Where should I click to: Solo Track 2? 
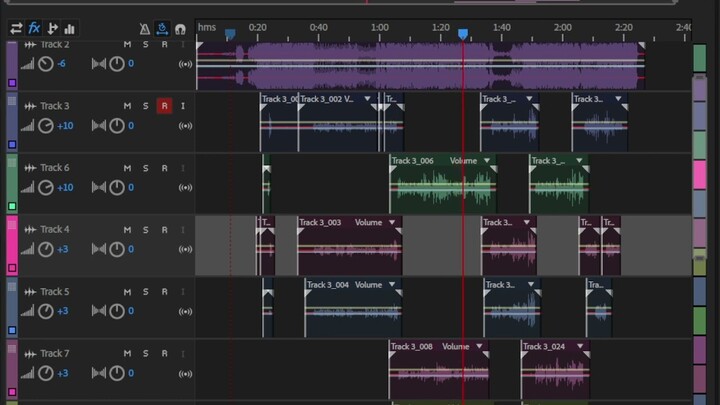point(146,44)
